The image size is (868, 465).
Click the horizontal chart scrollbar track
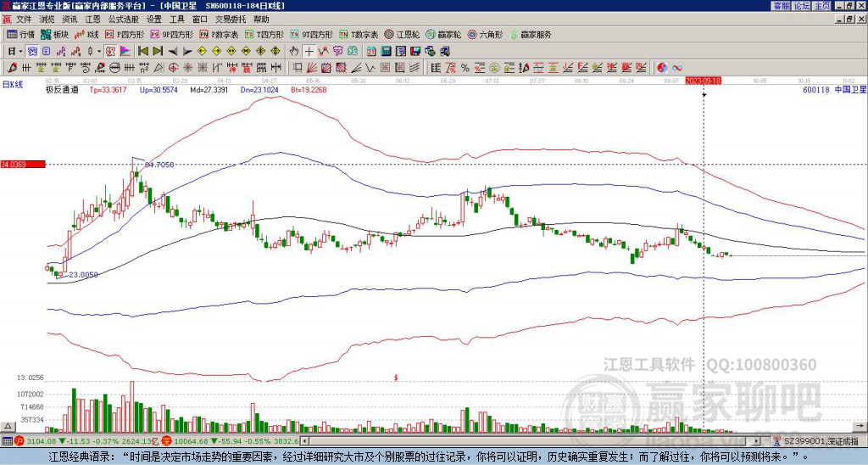point(531,441)
